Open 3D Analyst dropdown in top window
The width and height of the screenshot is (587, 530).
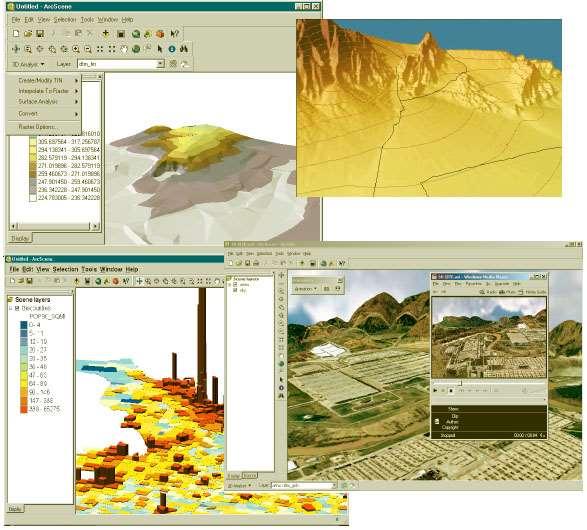coord(29,64)
